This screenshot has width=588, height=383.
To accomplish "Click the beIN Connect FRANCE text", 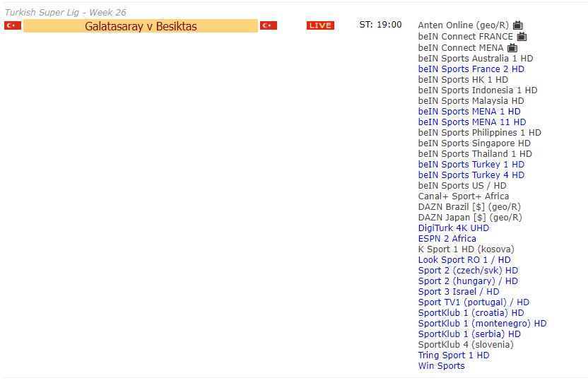I will [465, 37].
